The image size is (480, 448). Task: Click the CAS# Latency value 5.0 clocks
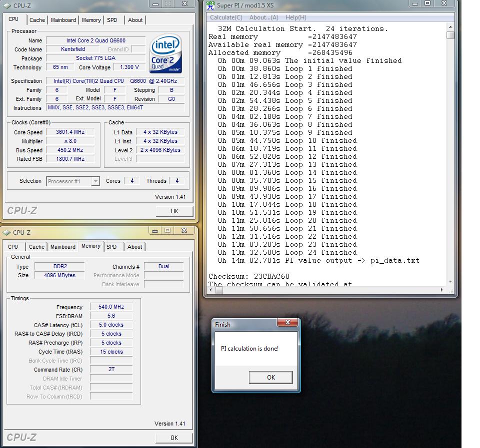[x=111, y=325]
